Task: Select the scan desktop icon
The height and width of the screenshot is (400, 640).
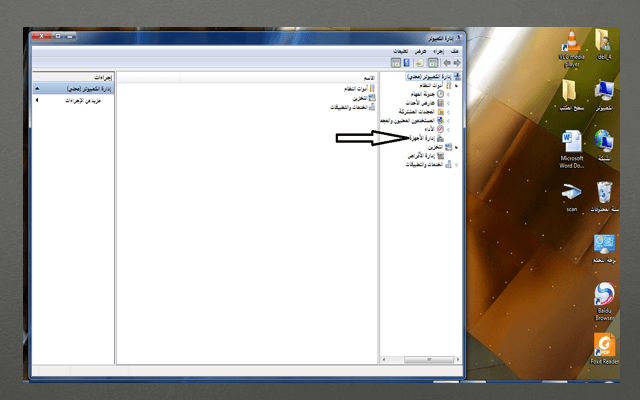Action: 571,198
